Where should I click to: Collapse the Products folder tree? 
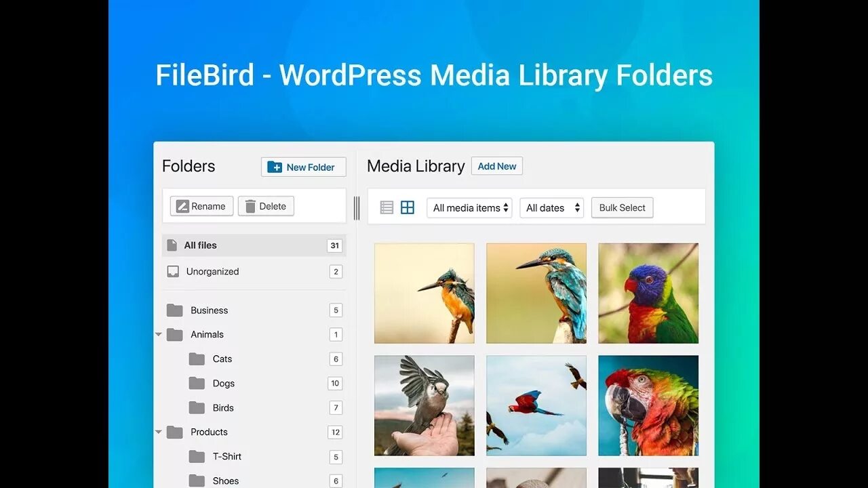coord(159,432)
